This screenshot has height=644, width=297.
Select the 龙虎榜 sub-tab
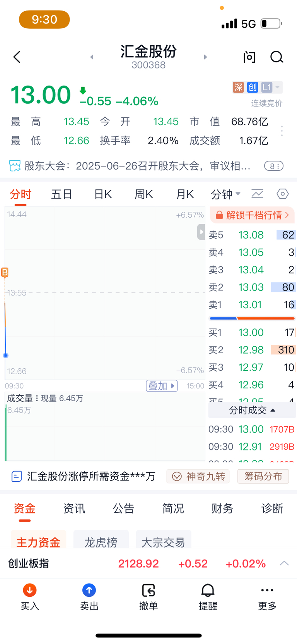click(101, 540)
